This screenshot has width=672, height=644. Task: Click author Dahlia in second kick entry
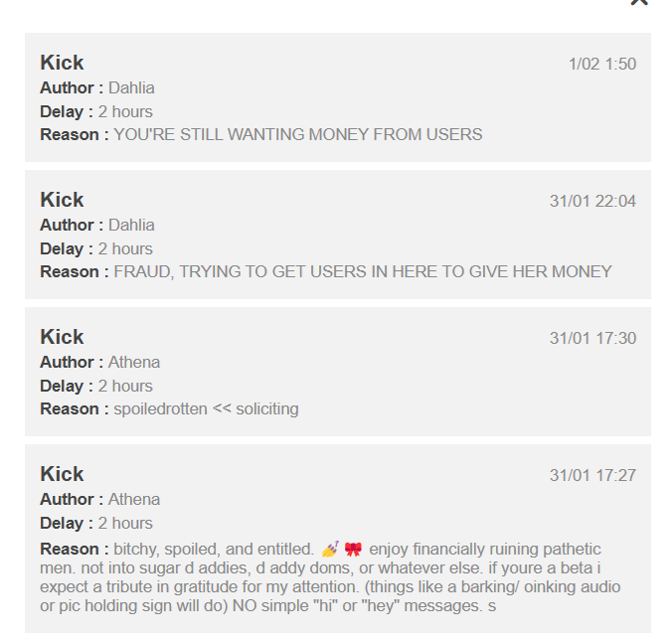coord(131,225)
